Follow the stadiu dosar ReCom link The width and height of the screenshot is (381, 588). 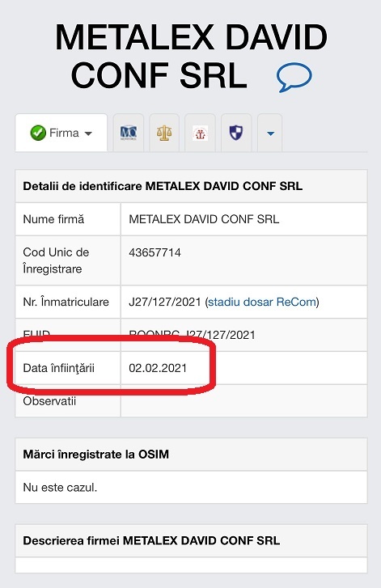pos(262,302)
